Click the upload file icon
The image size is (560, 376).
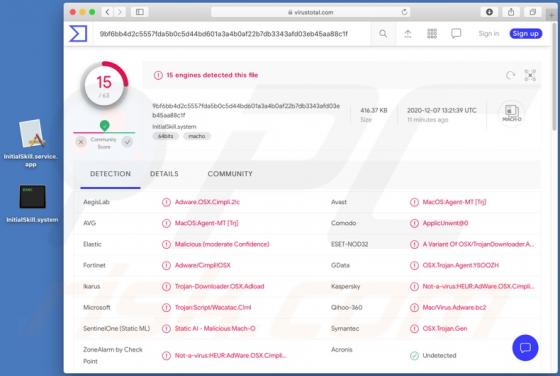(408, 34)
